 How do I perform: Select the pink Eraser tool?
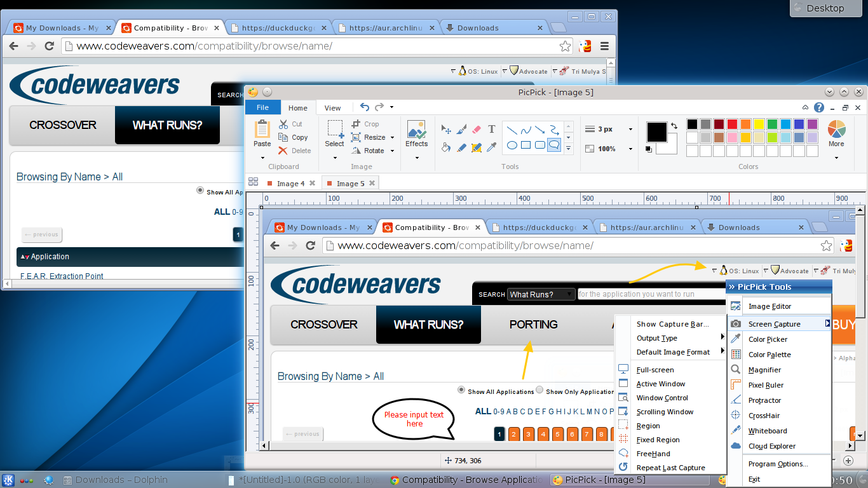[x=477, y=129]
